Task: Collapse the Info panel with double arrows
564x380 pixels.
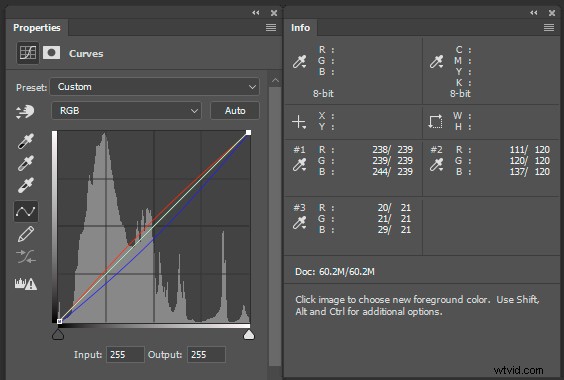Action: pos(533,13)
